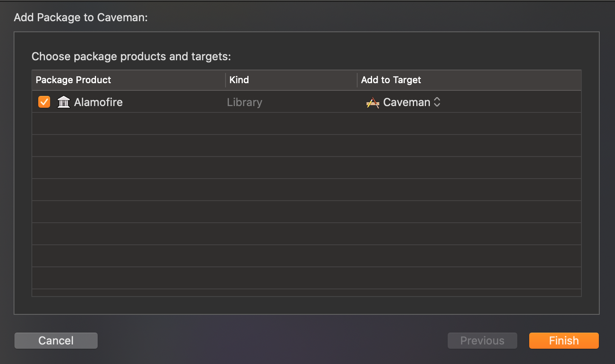
Task: Click the divider between Kind and Add to Target headers
Action: coord(357,80)
